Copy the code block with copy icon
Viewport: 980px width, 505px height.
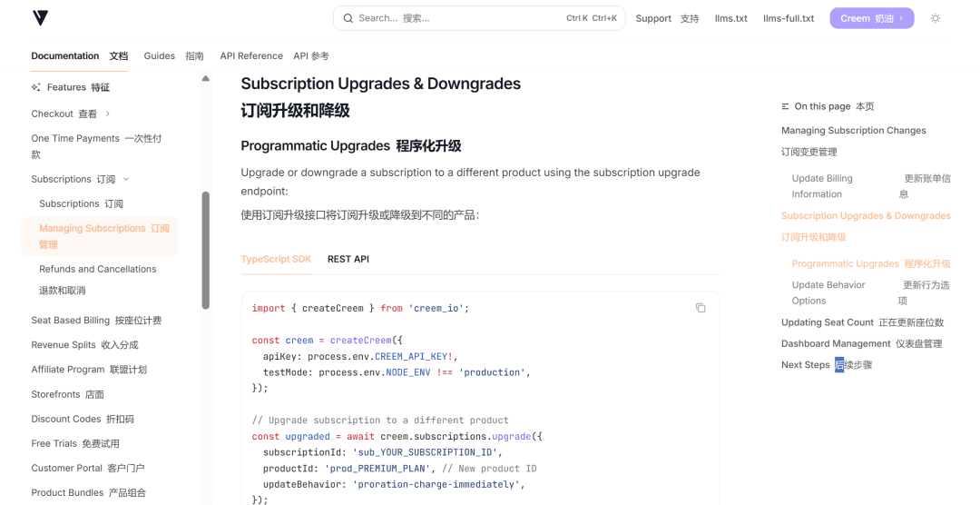[701, 308]
